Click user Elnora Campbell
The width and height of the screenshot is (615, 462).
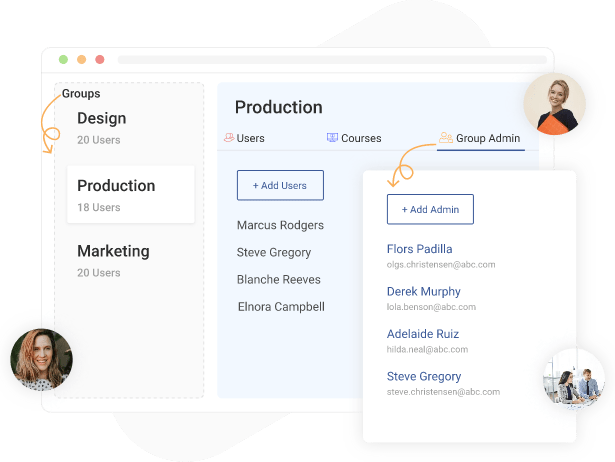coord(280,307)
